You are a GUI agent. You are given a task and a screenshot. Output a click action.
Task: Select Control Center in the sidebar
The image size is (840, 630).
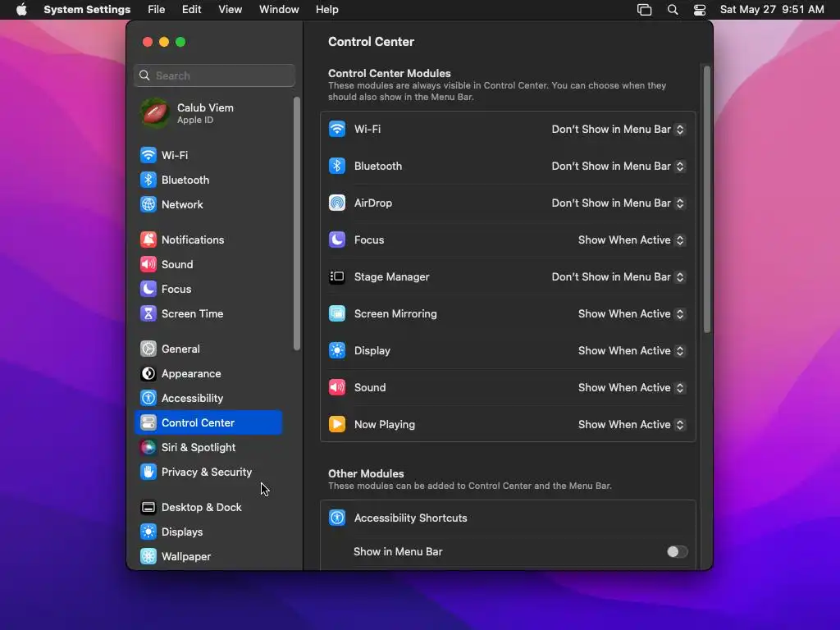click(x=208, y=422)
